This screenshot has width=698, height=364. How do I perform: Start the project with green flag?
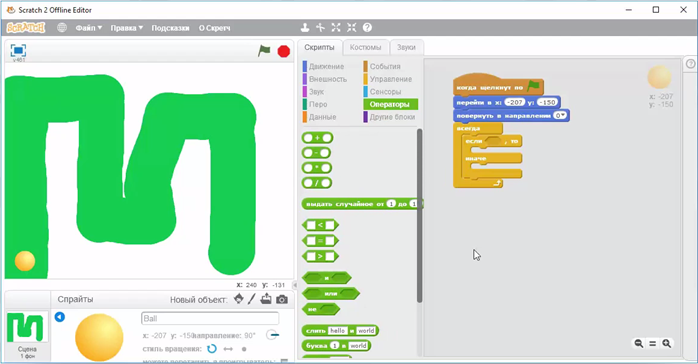coord(264,51)
